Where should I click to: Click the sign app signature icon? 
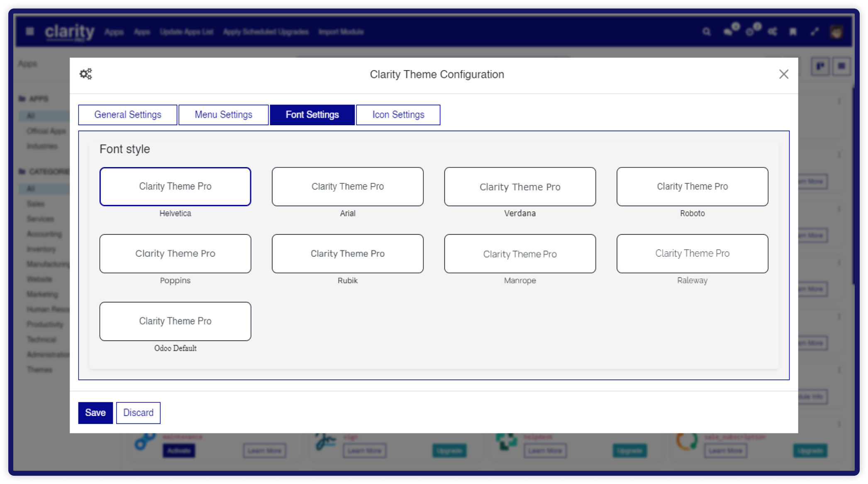pyautogui.click(x=325, y=442)
